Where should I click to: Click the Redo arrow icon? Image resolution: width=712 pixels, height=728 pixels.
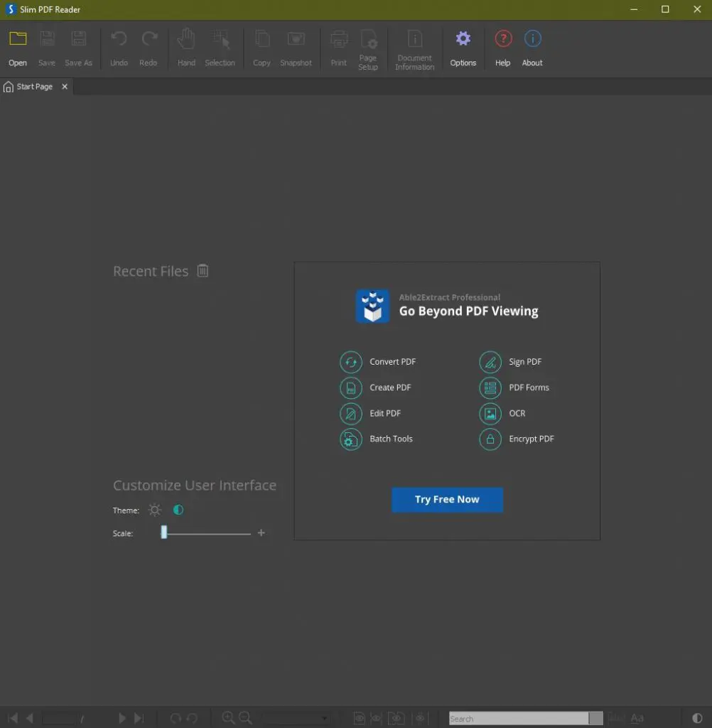[x=149, y=39]
